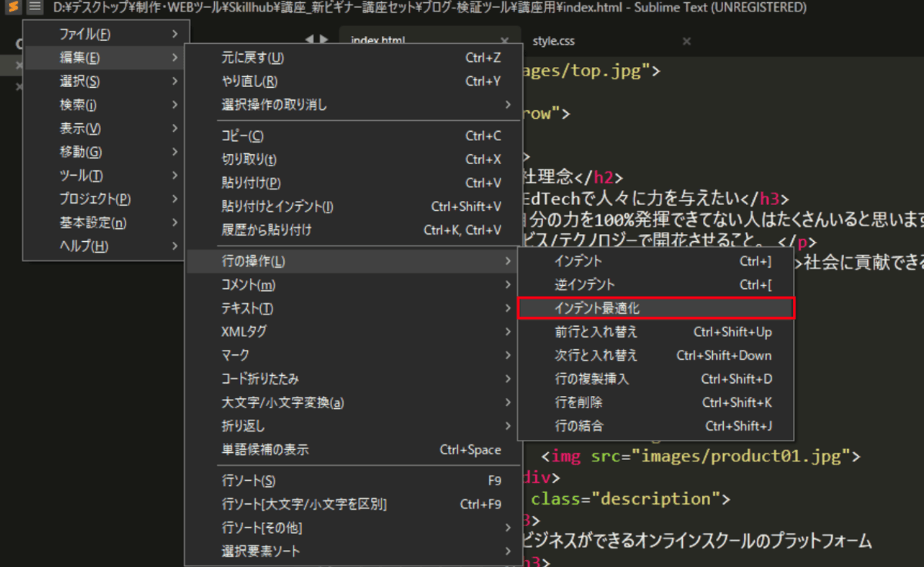Open the ヘルプ(H) menu

coord(104,247)
